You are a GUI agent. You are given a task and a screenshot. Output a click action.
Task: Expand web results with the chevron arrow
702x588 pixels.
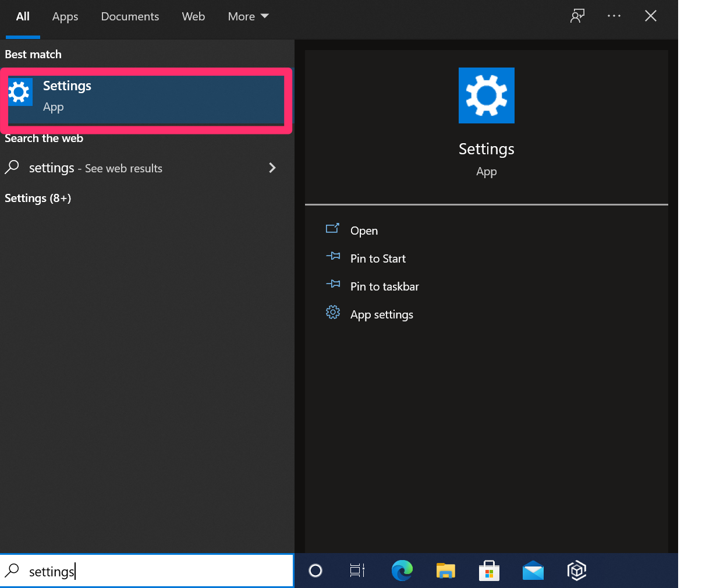click(272, 168)
